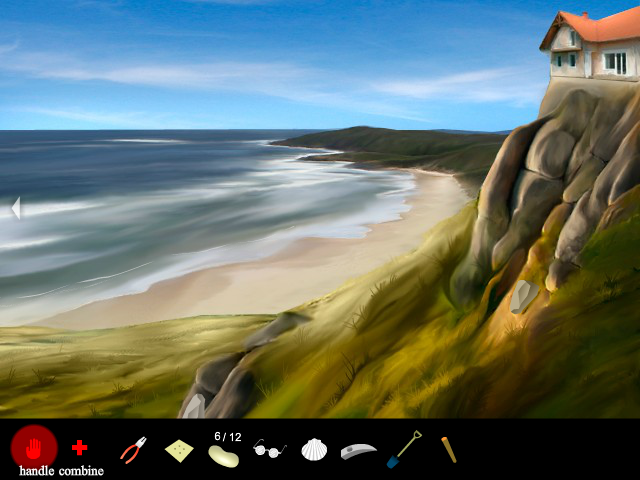The width and height of the screenshot is (640, 480).
Task: Click the house on the cliff top
Action: (x=591, y=44)
